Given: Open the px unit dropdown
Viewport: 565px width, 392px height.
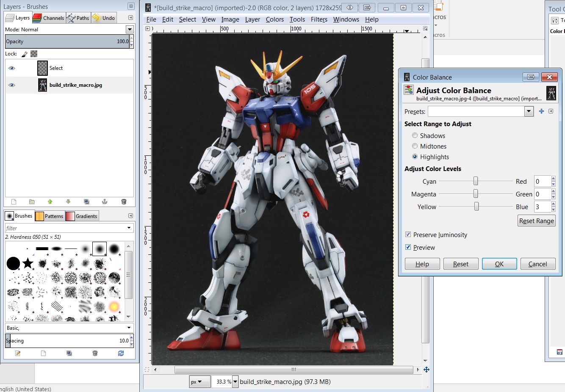Looking at the screenshot, I should click(199, 381).
